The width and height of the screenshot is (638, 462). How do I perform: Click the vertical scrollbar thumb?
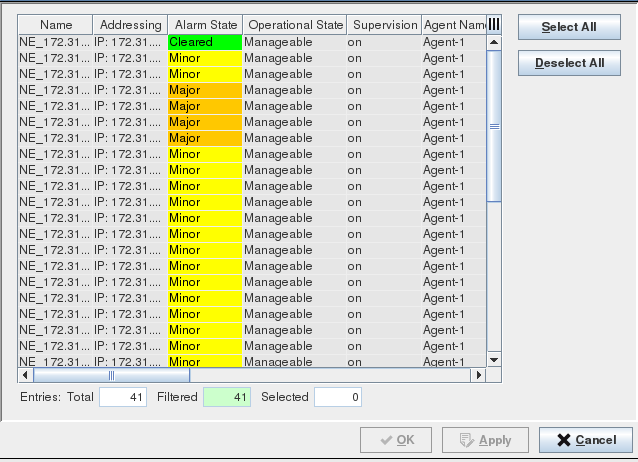coord(493,125)
